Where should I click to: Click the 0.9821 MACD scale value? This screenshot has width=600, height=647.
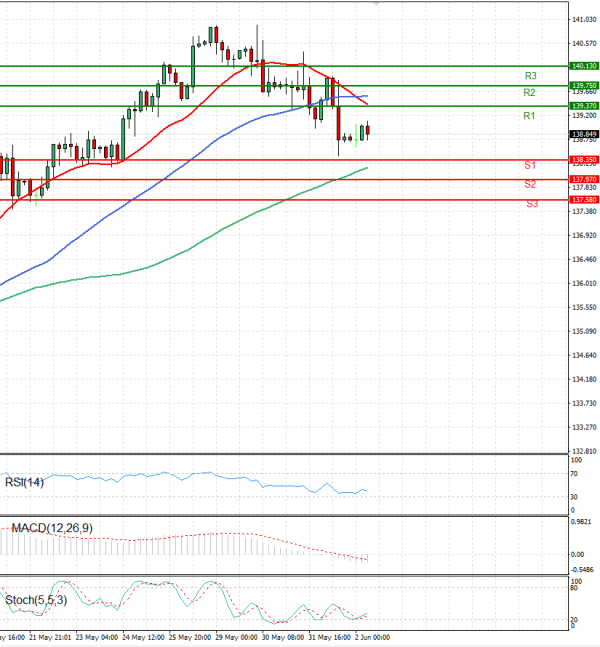coord(582,522)
